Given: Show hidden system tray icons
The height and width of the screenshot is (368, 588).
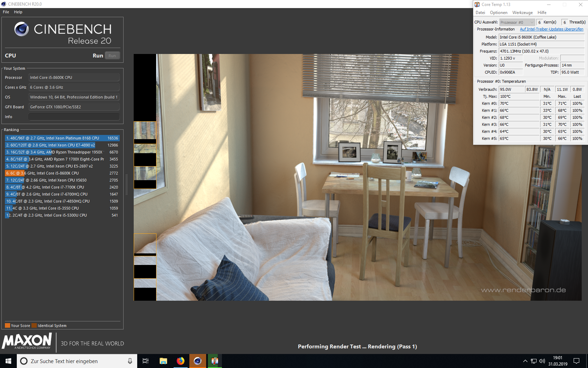Looking at the screenshot, I should [525, 361].
